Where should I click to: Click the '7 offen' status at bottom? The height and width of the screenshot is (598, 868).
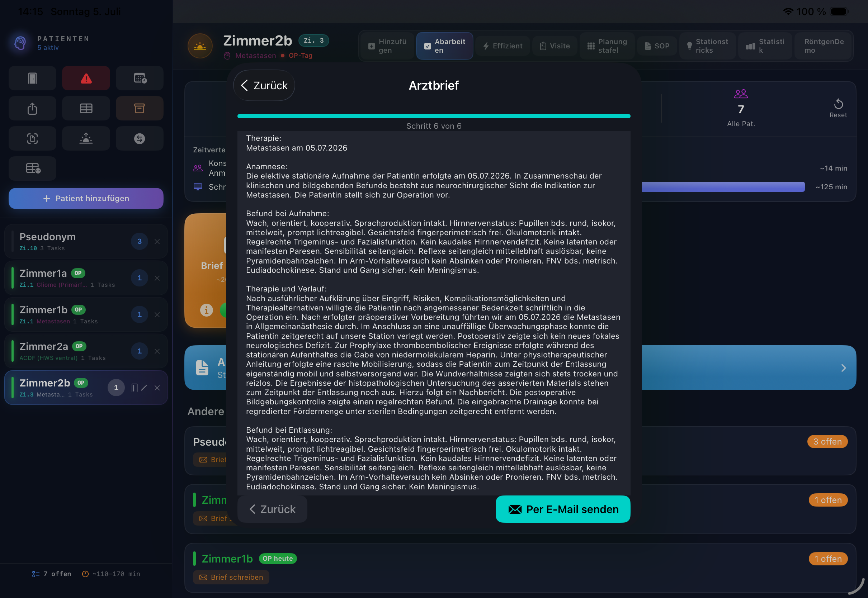click(57, 574)
